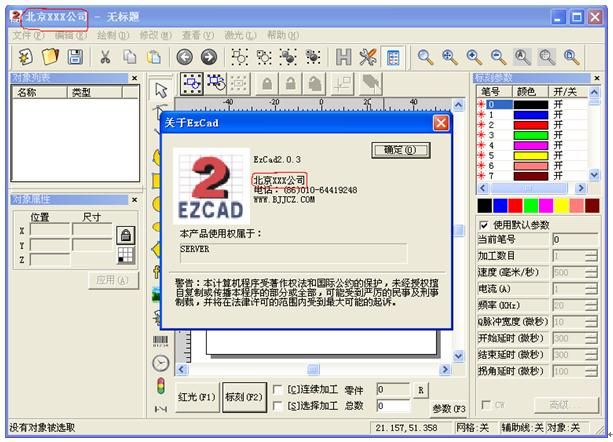Pick the yellow swatch in the palette row
613x442 pixels.
coord(561,206)
